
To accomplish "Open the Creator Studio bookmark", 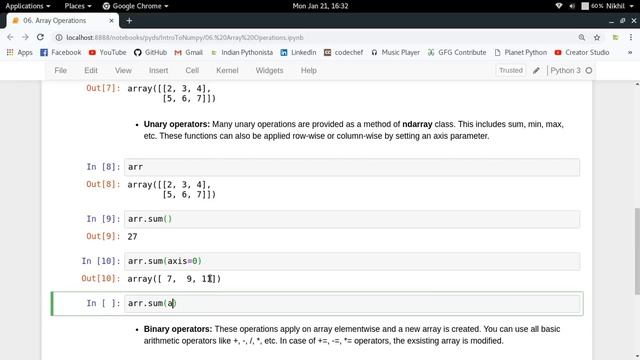I will pos(582,52).
